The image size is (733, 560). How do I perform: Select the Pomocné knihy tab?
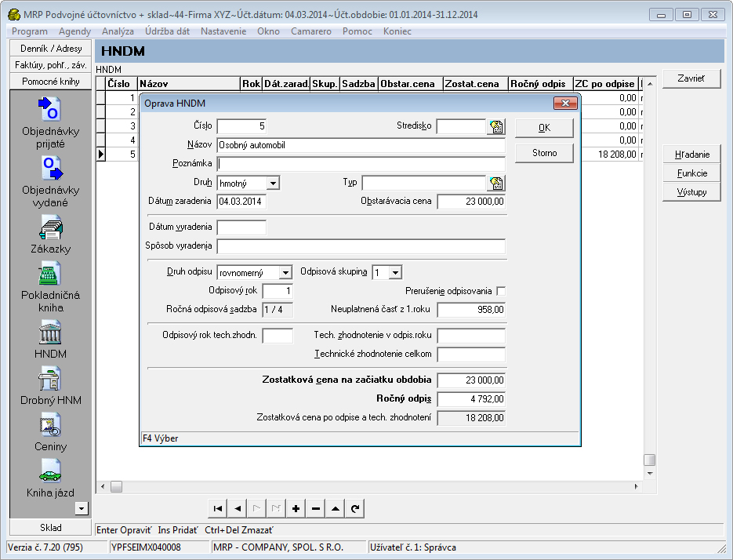pyautogui.click(x=51, y=82)
